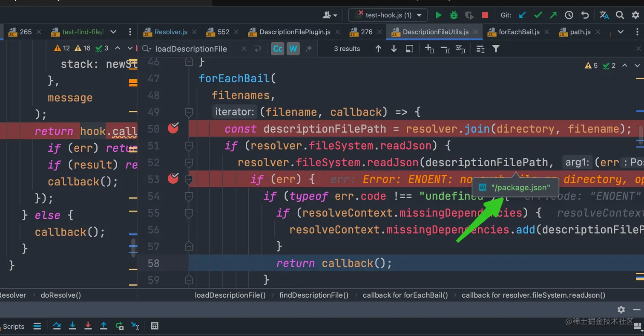Click findDescriptionFile() in the breadcrumb
Screen dimensions: 644x336
[313, 295]
